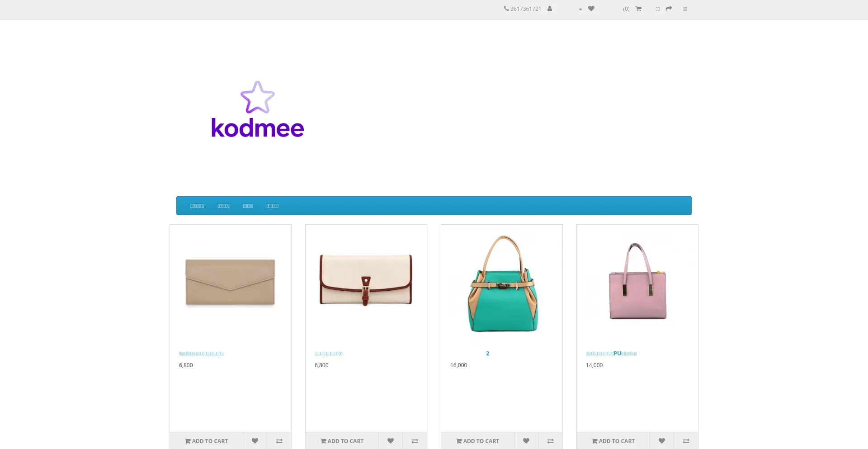Open the cream buckle wallet title link

(x=328, y=354)
